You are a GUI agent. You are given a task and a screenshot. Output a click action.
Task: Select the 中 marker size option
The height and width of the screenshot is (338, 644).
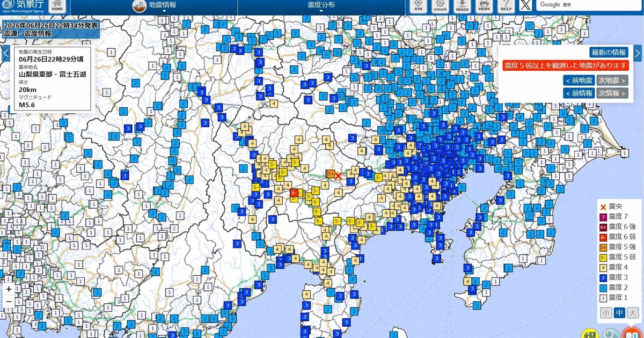coord(619,313)
